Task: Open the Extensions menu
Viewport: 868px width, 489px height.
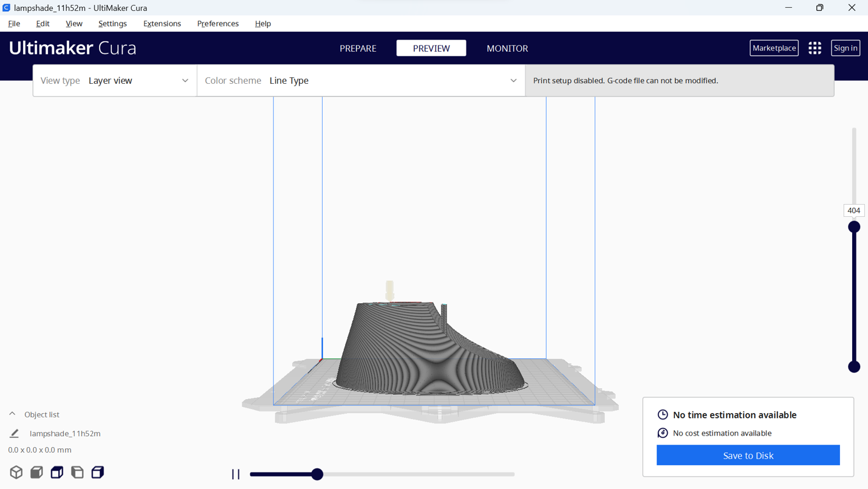Action: click(x=162, y=24)
